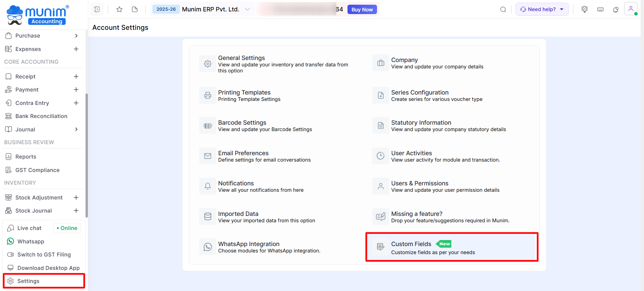This screenshot has height=291, width=644.
Task: Click the keyboard shortcuts icon
Action: tap(600, 9)
